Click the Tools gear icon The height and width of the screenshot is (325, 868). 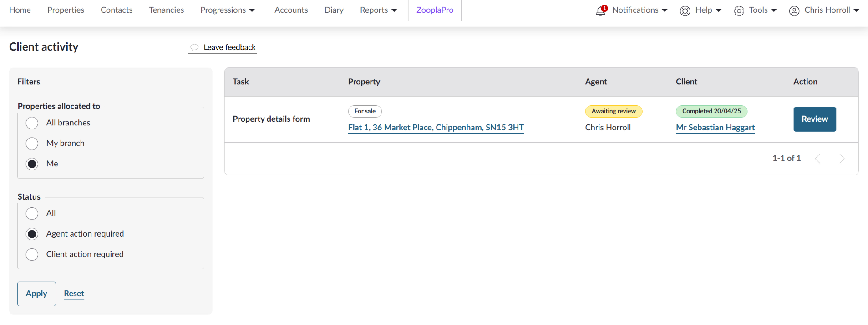pyautogui.click(x=739, y=11)
